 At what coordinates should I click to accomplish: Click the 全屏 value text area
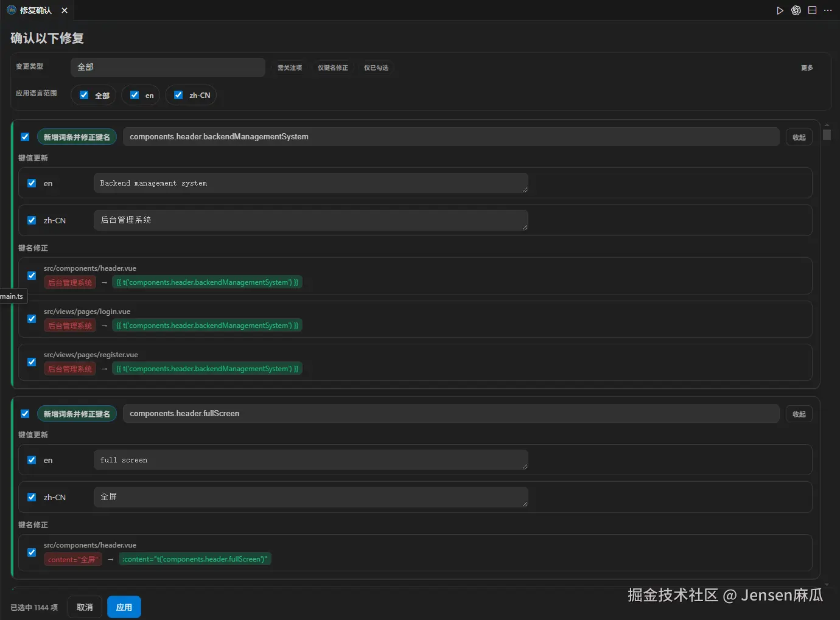point(310,497)
